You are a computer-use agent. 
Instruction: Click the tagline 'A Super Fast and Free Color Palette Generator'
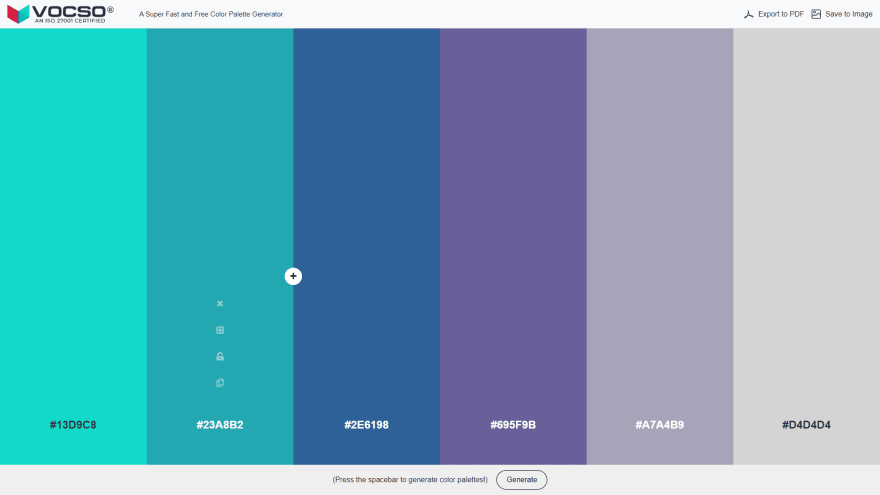[x=211, y=14]
